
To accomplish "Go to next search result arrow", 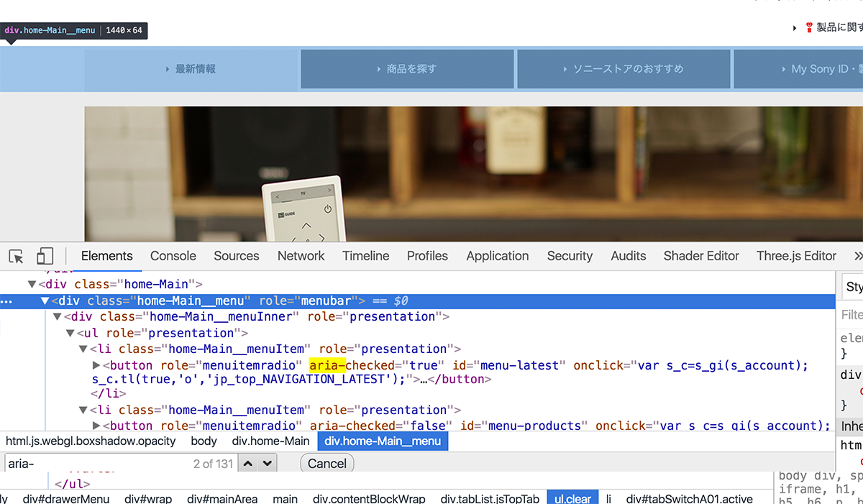I will tap(267, 464).
